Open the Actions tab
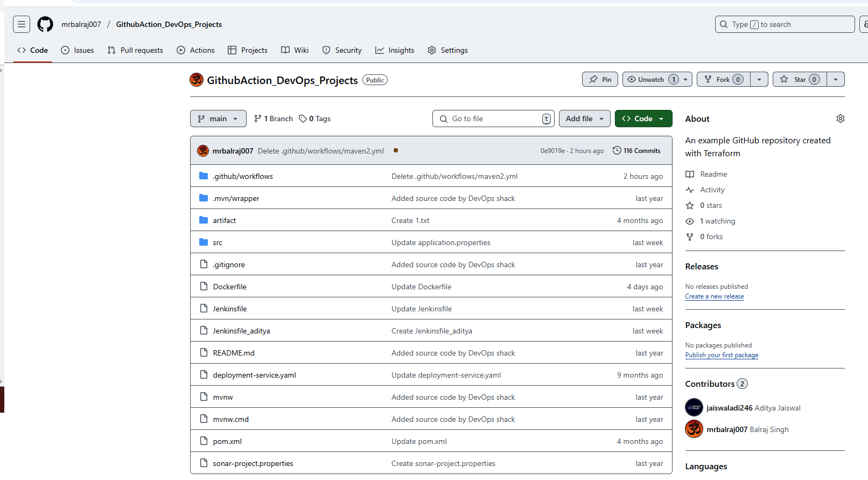This screenshot has height=480, width=868. pos(195,50)
